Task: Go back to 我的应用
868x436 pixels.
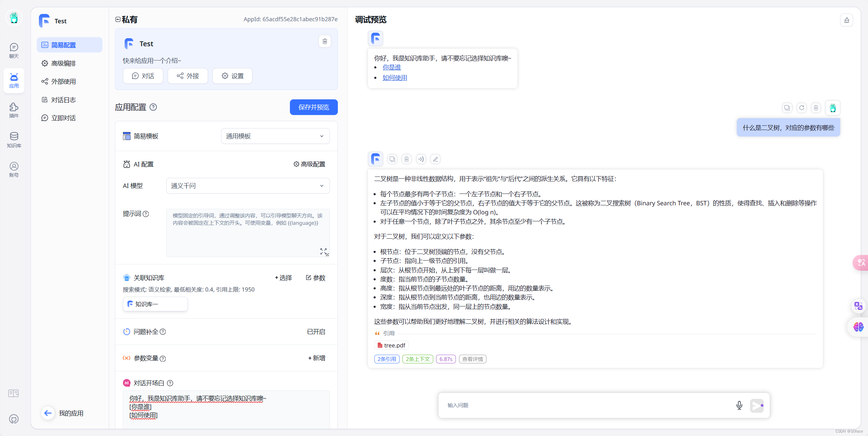Action: 62,413
